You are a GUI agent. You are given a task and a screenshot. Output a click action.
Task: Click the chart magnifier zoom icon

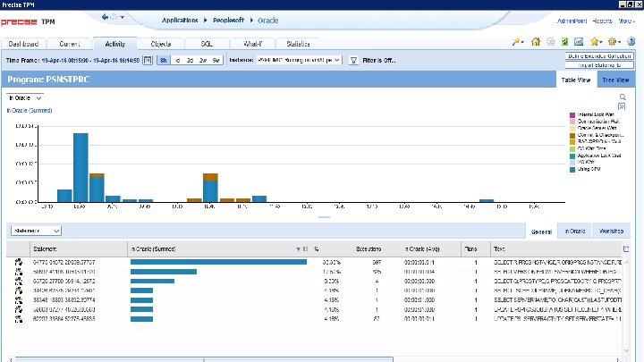[623, 97]
